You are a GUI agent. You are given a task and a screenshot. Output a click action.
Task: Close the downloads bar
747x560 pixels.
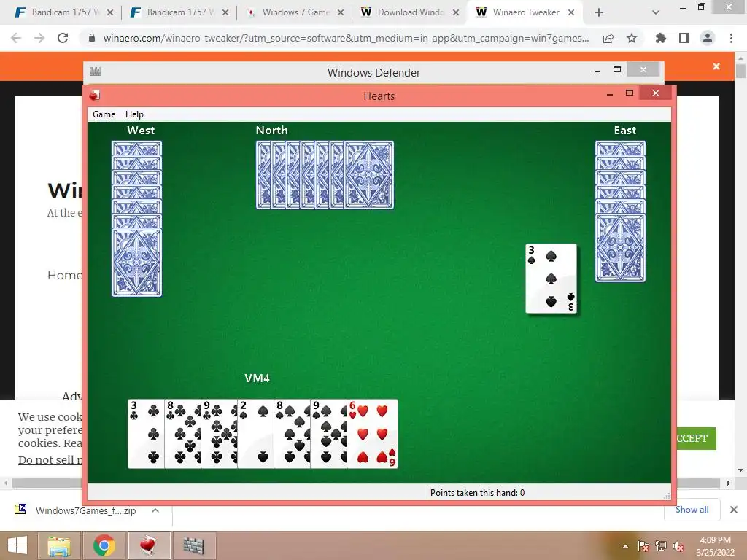click(x=734, y=510)
